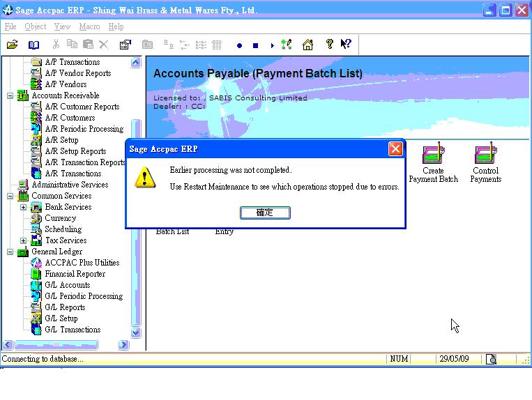Viewport: 532px width, 400px height.
Task: Click the home toolbar icon
Action: (307, 45)
